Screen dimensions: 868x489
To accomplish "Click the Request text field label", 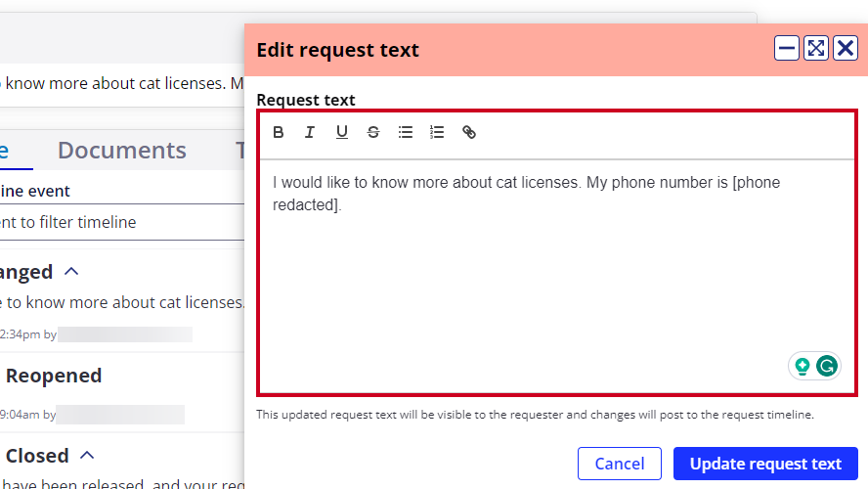I will [x=306, y=100].
